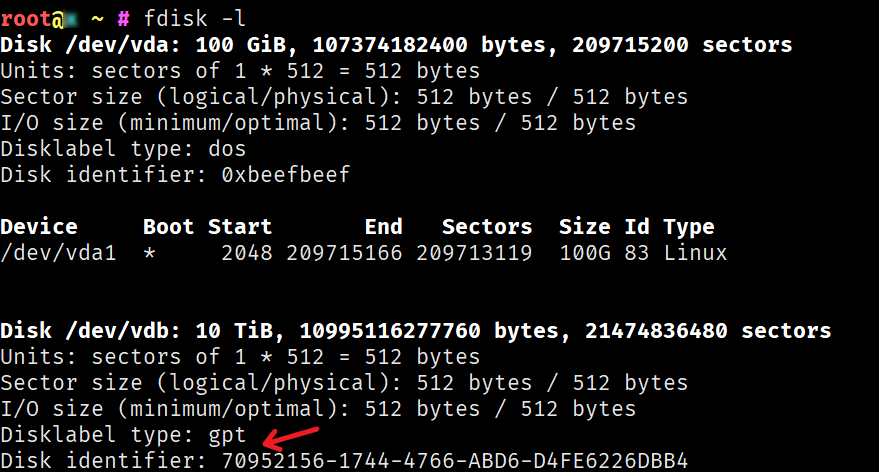The height and width of the screenshot is (472, 879).
Task: Click the 'Type' column header
Action: point(689,228)
